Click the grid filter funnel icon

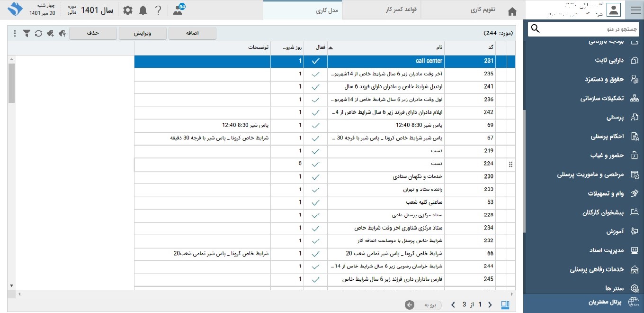coord(27,33)
